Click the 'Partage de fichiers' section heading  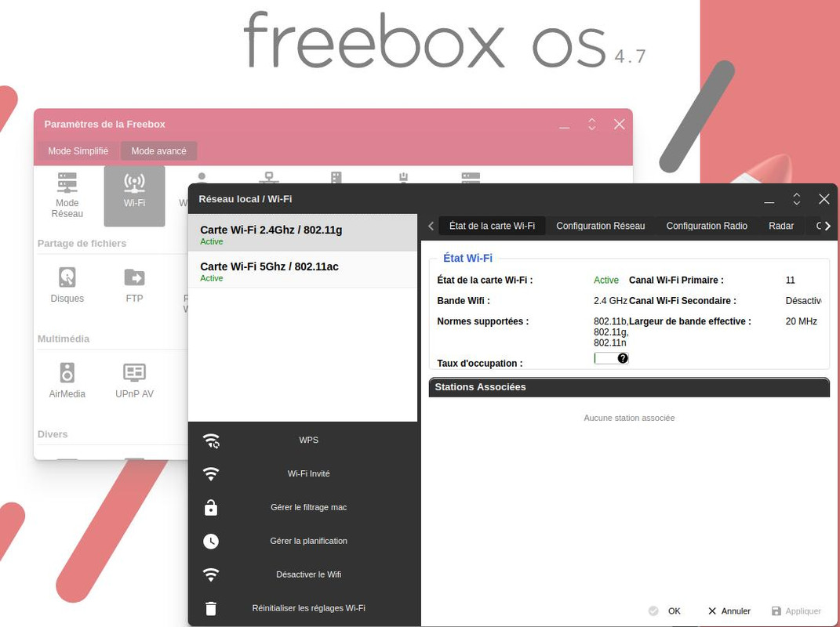coord(82,243)
